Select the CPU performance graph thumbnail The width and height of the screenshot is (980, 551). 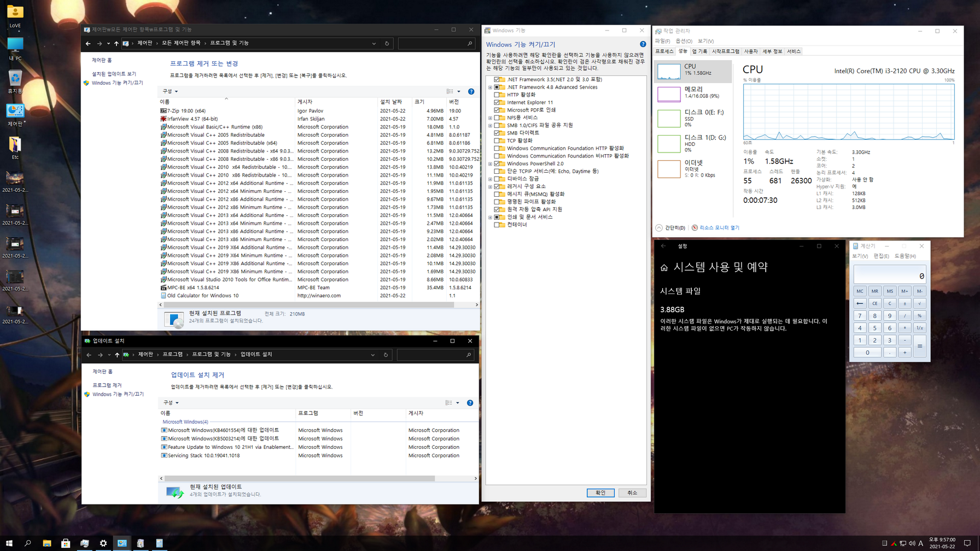pos(668,71)
